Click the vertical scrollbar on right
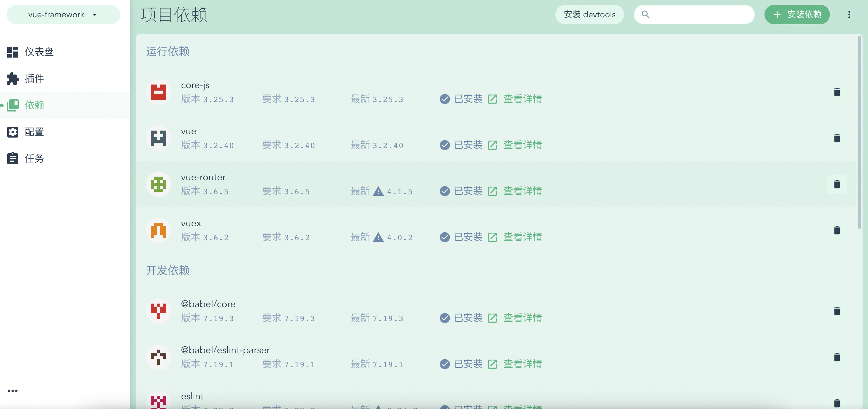 click(859, 135)
